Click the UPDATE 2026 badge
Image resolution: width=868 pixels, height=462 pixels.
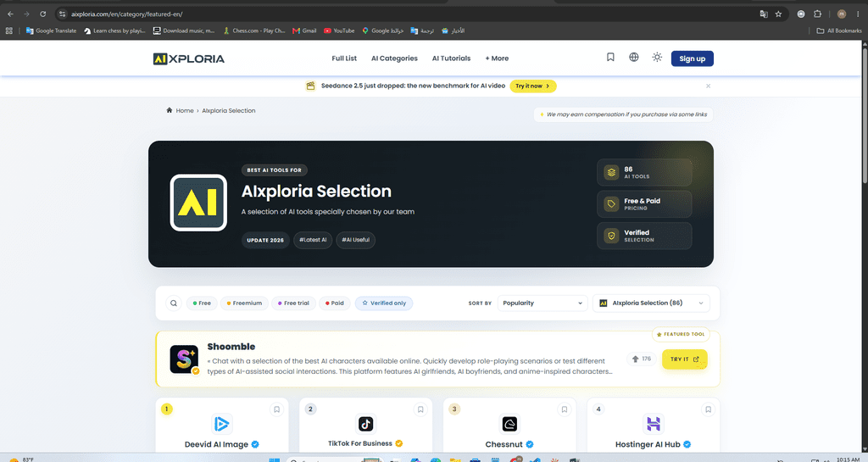click(x=265, y=240)
